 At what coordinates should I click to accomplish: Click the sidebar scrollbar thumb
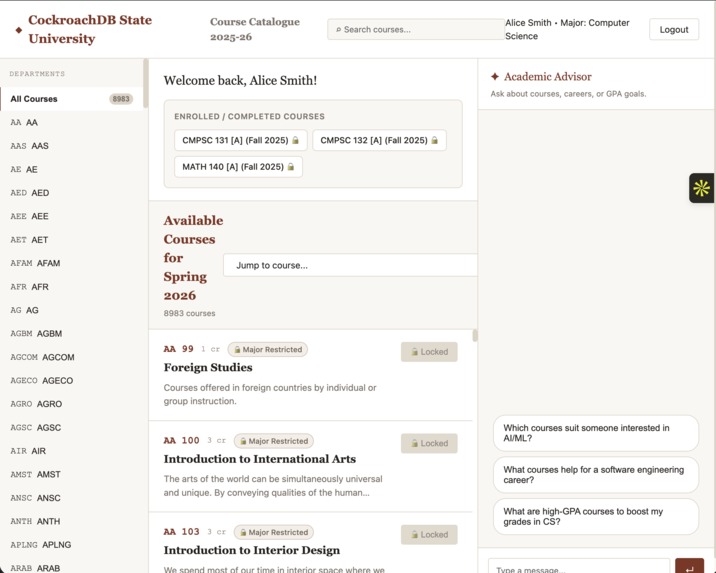tap(146, 83)
